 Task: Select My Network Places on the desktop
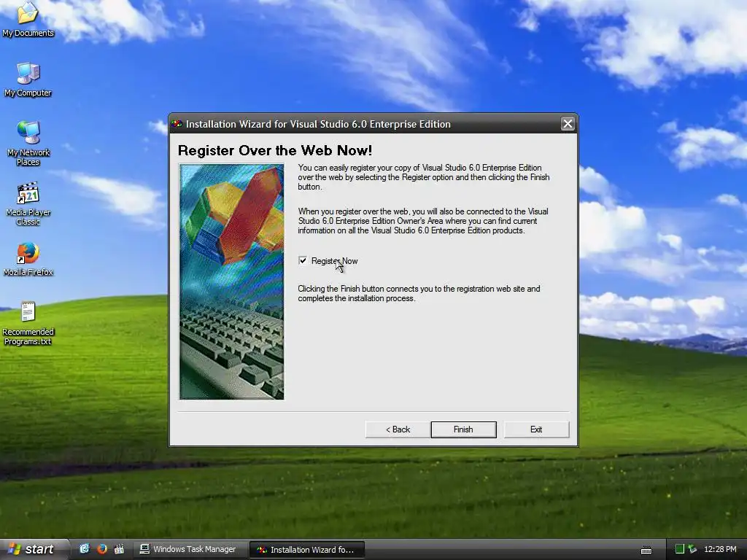point(28,143)
